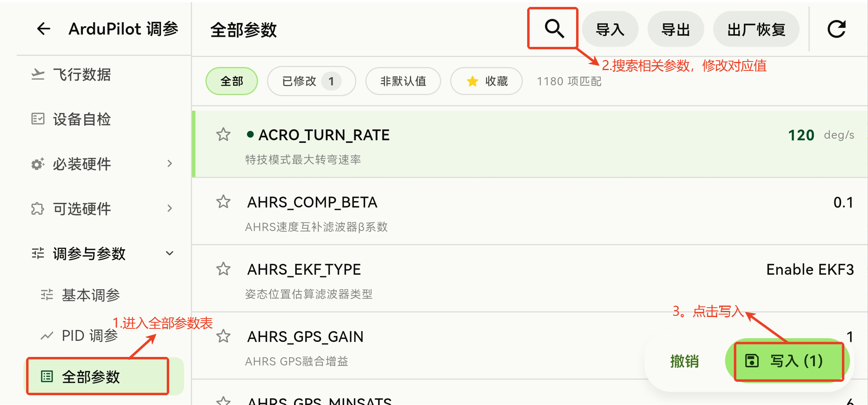Open 基本调参 in the sidebar

tap(91, 295)
